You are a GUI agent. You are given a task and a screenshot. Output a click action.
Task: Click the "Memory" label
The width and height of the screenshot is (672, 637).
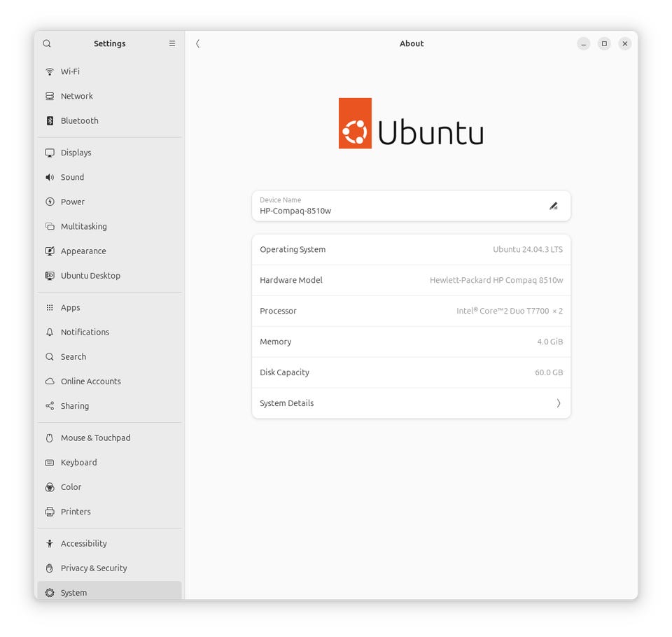(x=276, y=342)
